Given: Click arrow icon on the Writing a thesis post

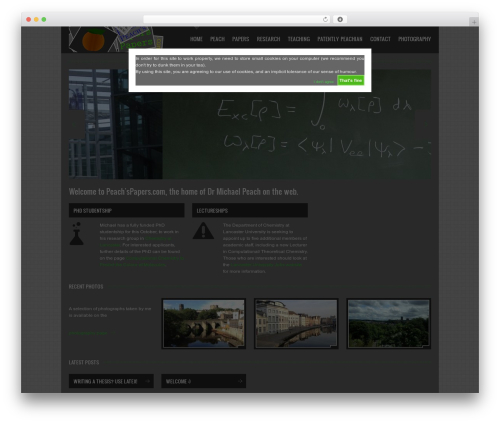Looking at the screenshot, I should (148, 381).
